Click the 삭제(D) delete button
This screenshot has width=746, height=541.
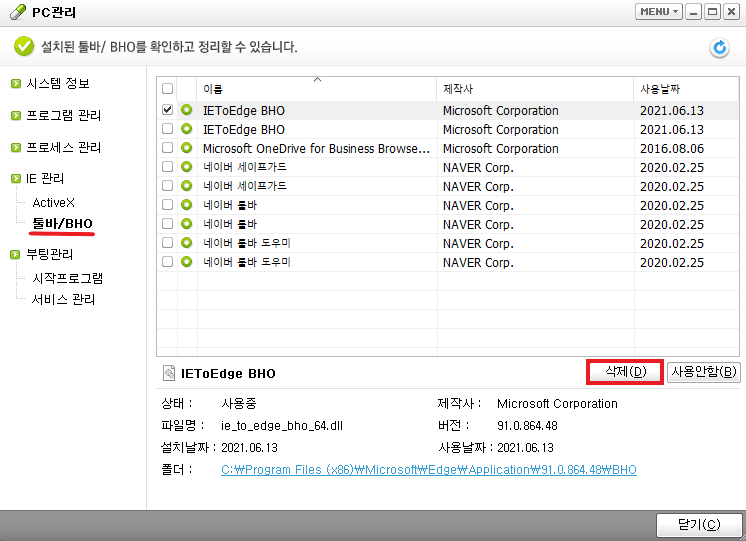(625, 372)
